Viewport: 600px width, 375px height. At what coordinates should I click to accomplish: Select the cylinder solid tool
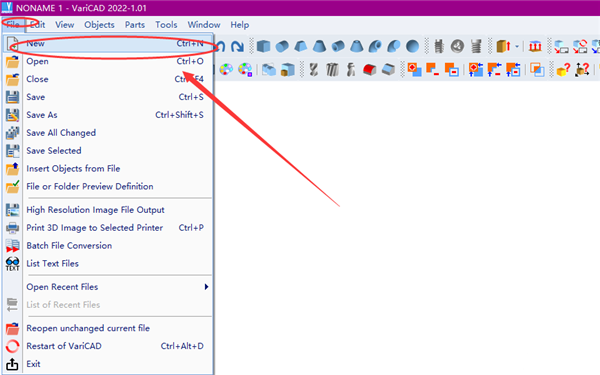tap(282, 47)
